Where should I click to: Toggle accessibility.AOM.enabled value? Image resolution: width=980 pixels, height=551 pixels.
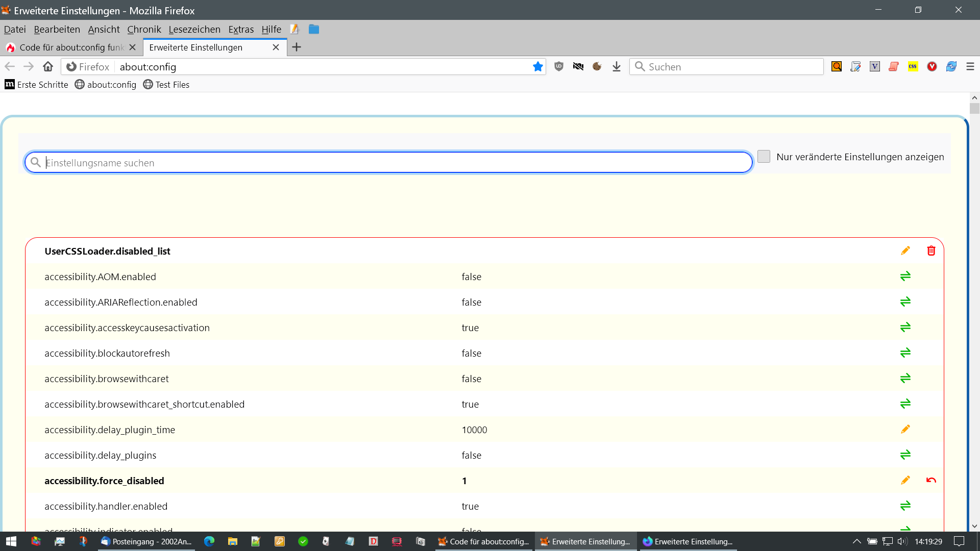tap(905, 277)
